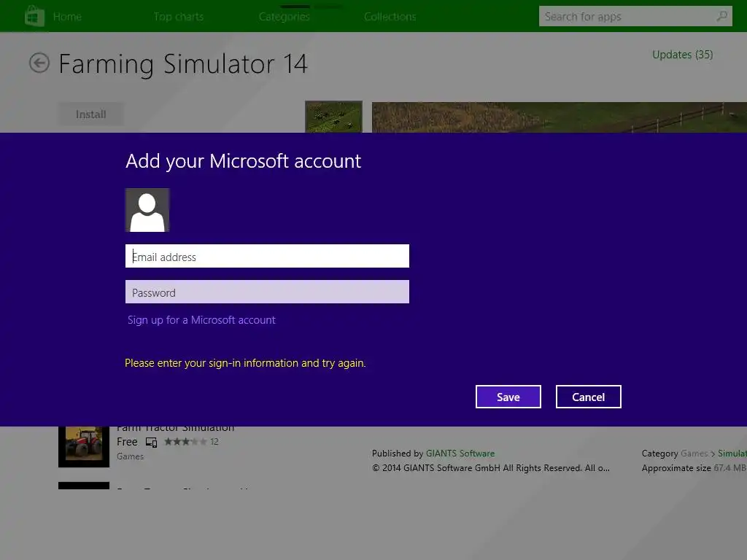Viewport: 747px width, 560px height.
Task: Open Updates (35) link
Action: tap(682, 55)
